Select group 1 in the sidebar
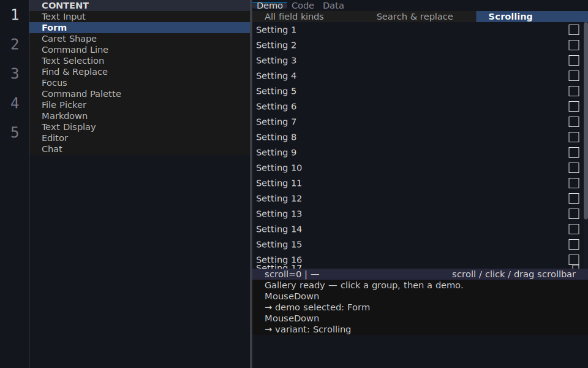Viewport: 588px width, 368px height. [x=15, y=15]
